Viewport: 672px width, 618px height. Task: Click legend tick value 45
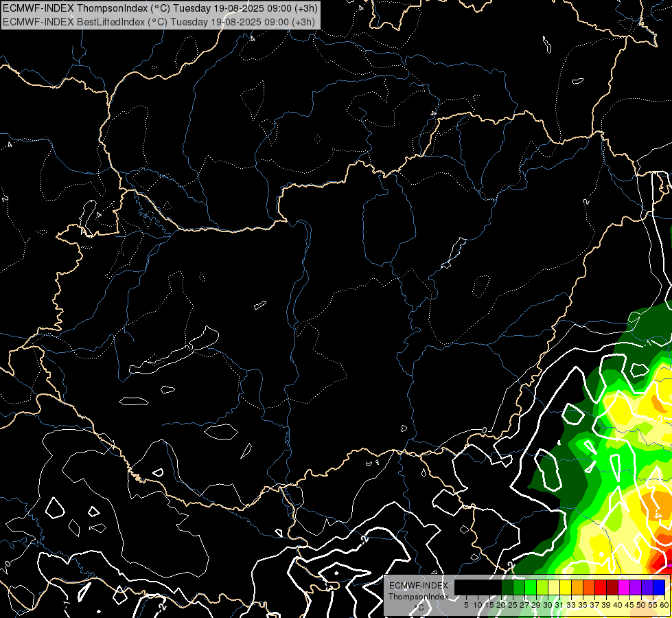(630, 605)
